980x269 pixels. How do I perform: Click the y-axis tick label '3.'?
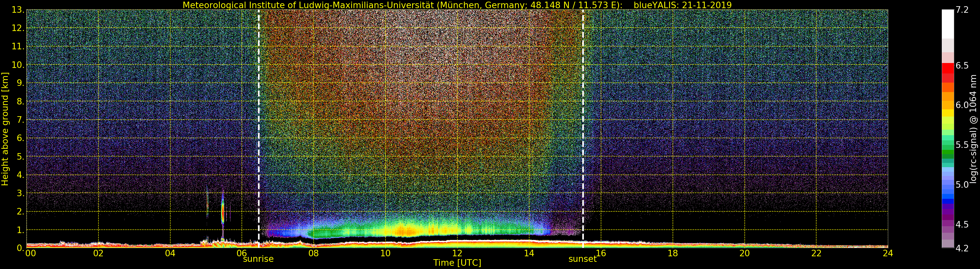pyautogui.click(x=21, y=193)
